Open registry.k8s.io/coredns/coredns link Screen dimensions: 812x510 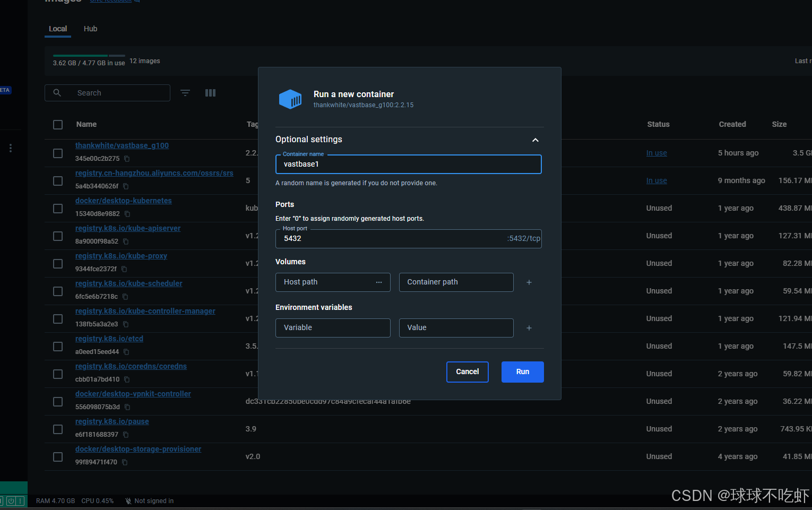coord(131,366)
